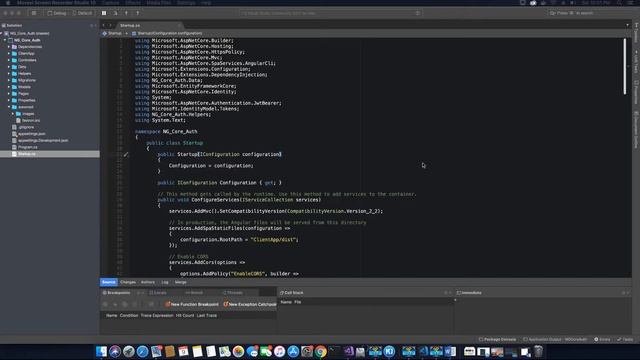The image size is (640, 360).
Task: Open the appsettings.json file
Action: pos(31,134)
